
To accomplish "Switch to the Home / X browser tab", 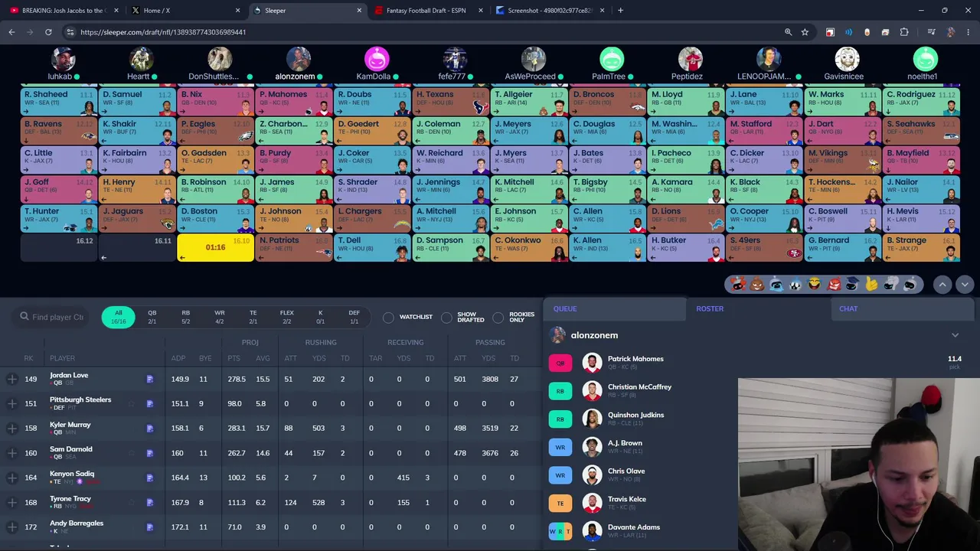I will 181,11.
